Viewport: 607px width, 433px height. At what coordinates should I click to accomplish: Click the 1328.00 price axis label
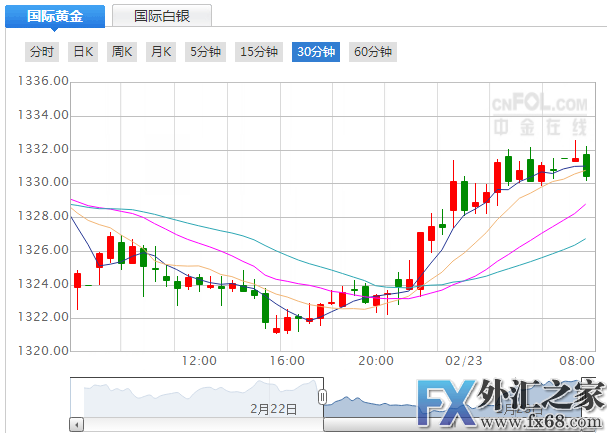point(43,216)
